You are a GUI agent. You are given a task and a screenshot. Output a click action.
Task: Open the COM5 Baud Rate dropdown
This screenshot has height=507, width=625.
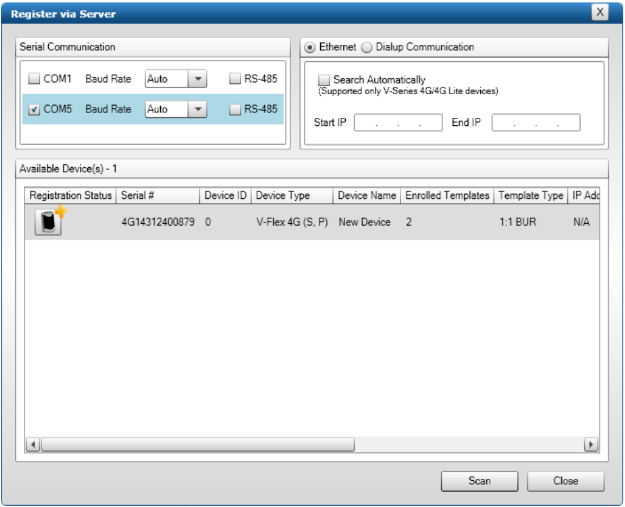[x=197, y=110]
